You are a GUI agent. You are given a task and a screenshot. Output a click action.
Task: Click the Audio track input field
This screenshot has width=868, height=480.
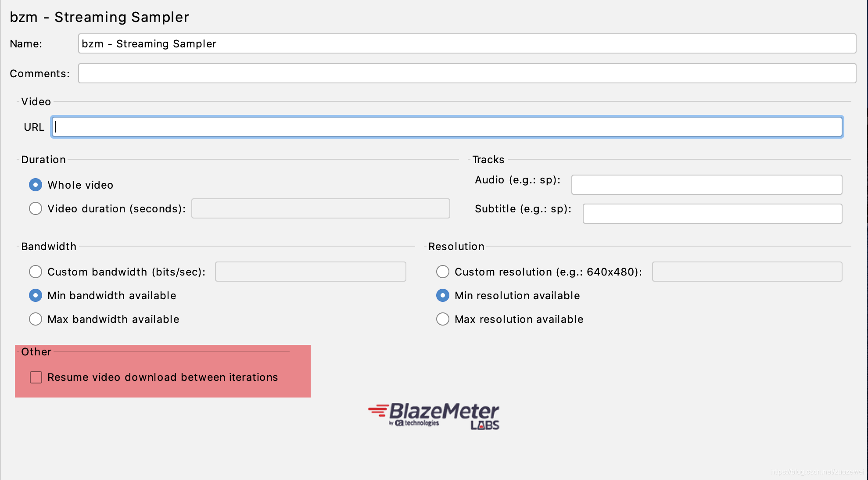pyautogui.click(x=707, y=185)
